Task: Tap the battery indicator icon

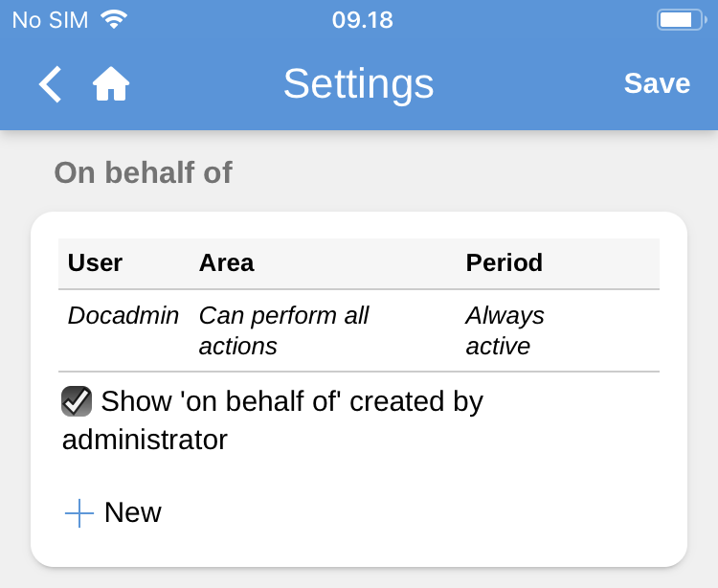Action: tap(681, 19)
